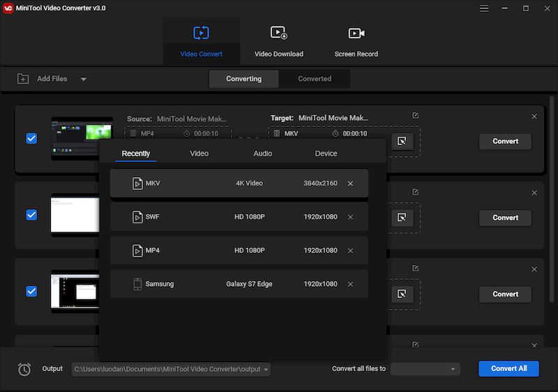Edit the fourth file's target name
Viewport: 558px width, 392px height.
pyautogui.click(x=415, y=345)
